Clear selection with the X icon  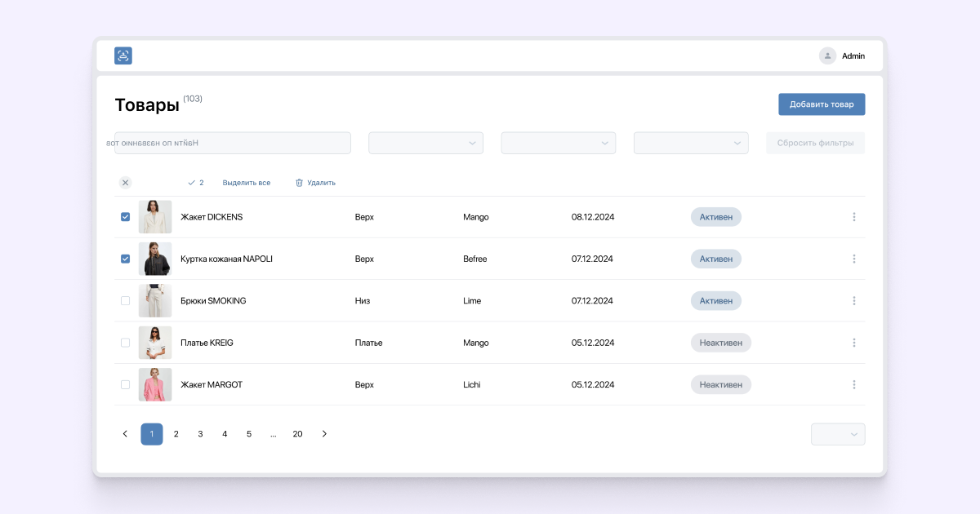tap(125, 183)
